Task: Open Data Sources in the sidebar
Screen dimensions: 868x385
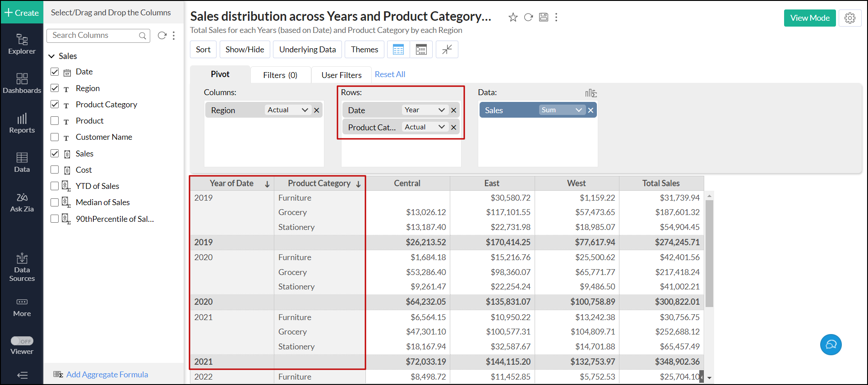Action: point(22,267)
